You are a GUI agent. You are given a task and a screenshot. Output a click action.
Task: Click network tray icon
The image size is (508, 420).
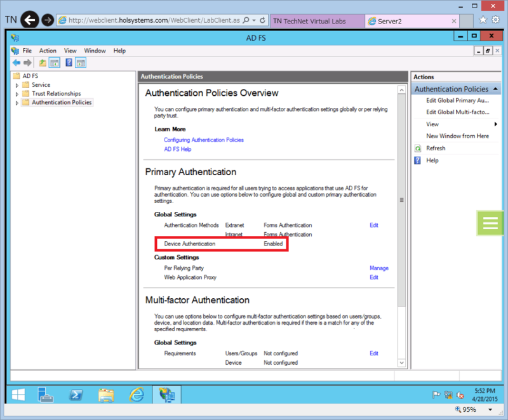point(448,395)
